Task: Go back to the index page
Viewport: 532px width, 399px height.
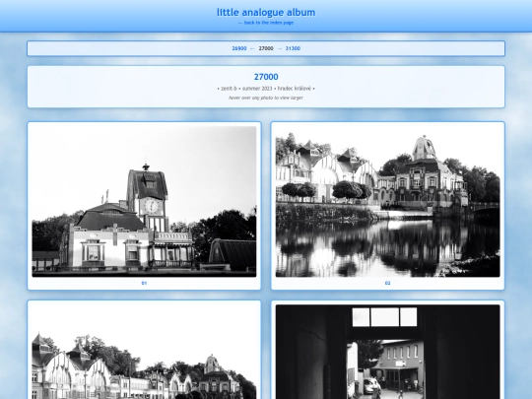Action: 266,23
